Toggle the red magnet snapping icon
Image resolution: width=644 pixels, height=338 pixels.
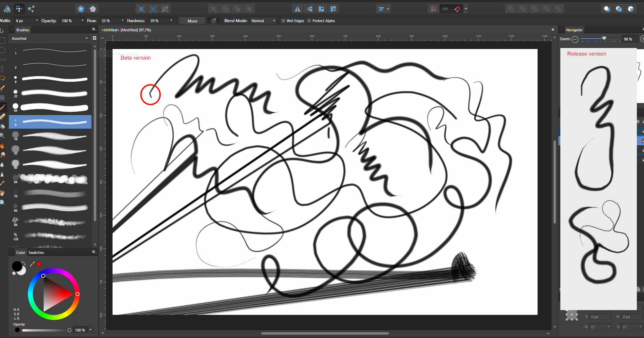[x=457, y=9]
